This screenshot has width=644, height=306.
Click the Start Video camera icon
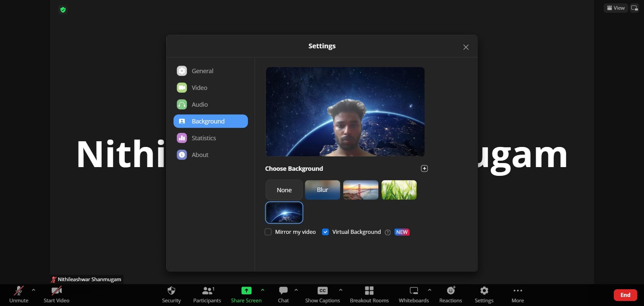[x=56, y=291]
